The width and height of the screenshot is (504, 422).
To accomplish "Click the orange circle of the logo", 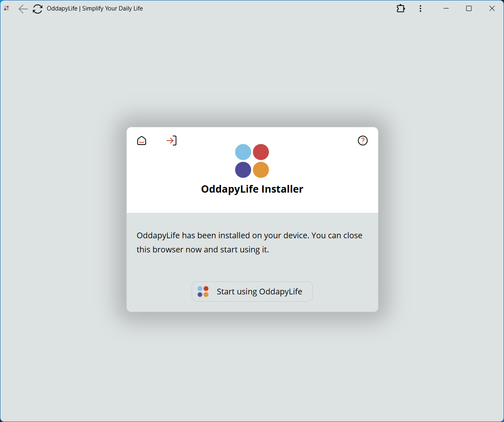I will [x=261, y=170].
